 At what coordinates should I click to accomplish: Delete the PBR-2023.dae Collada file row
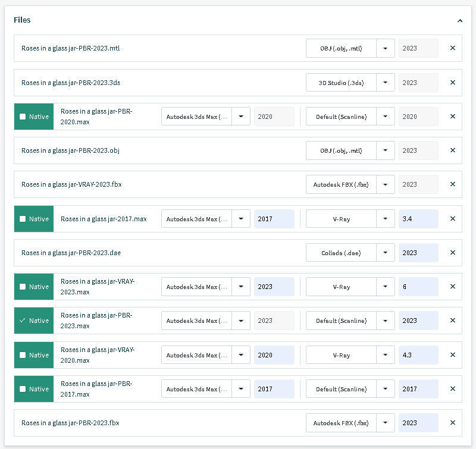(452, 253)
